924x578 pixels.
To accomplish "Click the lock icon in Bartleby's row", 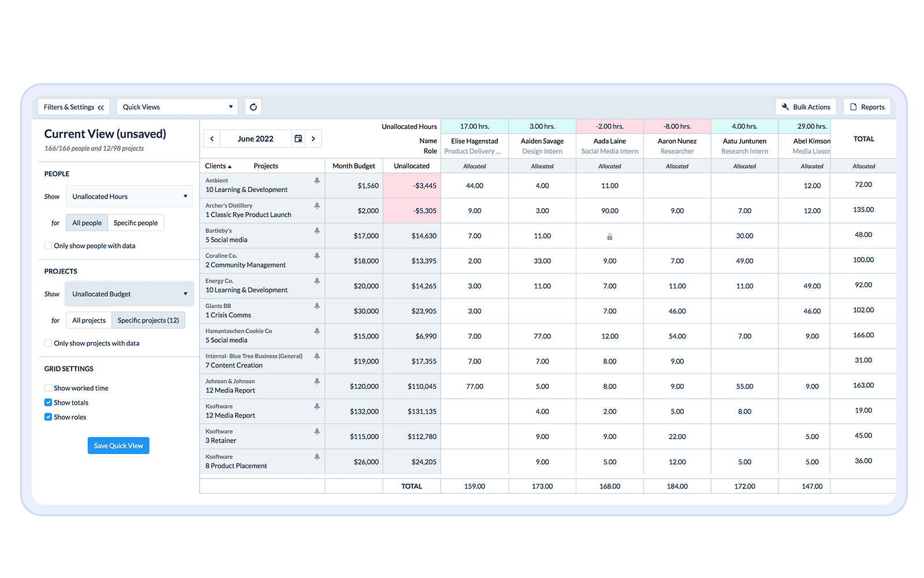I will point(609,236).
